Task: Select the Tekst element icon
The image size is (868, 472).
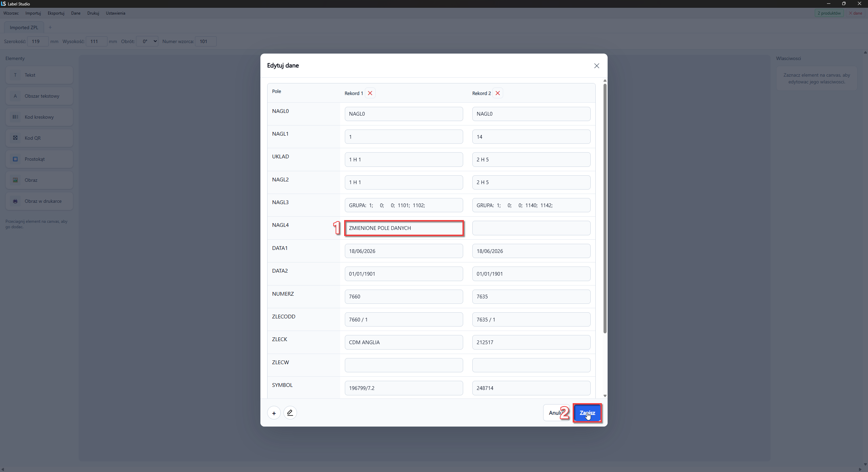Action: [15, 75]
